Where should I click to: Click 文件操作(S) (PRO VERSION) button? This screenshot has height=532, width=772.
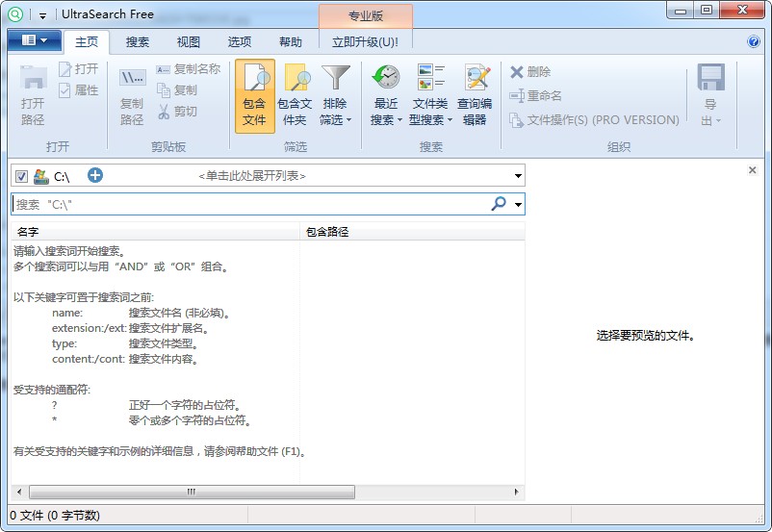(x=594, y=119)
